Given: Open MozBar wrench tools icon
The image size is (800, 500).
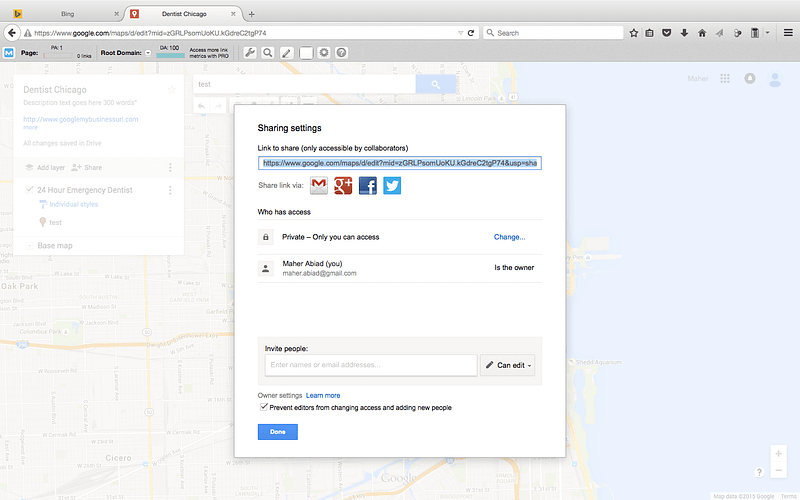Looking at the screenshot, I should pos(249,53).
